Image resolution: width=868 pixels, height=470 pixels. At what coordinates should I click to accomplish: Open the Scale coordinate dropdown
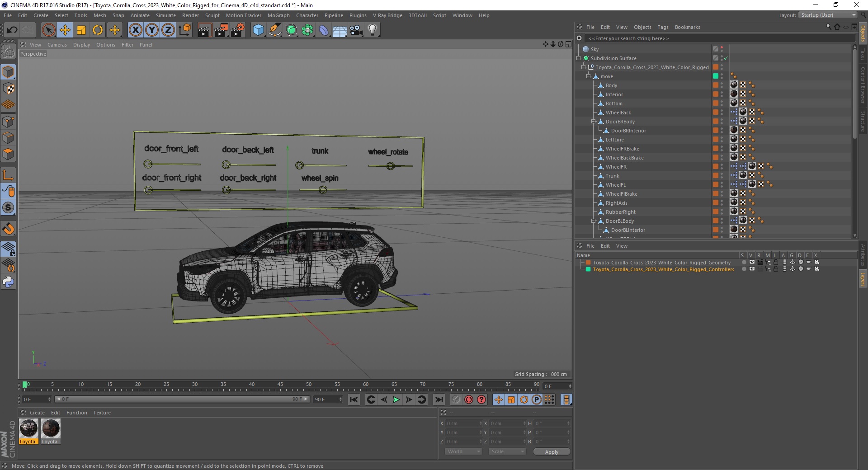pos(507,451)
